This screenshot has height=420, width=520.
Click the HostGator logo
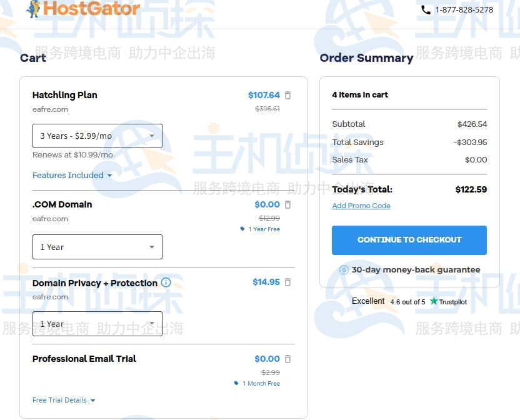[83, 9]
